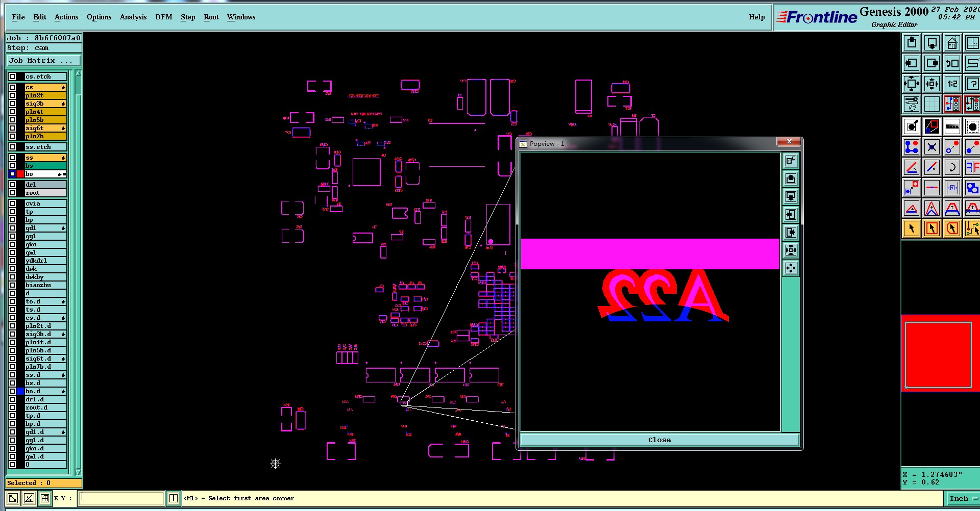
Task: Click the exclamation mark icon in status bar
Action: tap(174, 498)
